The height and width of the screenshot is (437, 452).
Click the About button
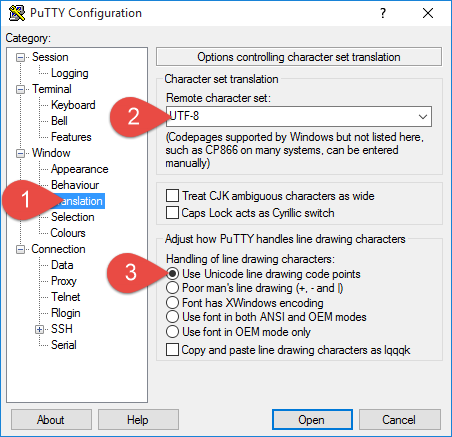tap(51, 420)
